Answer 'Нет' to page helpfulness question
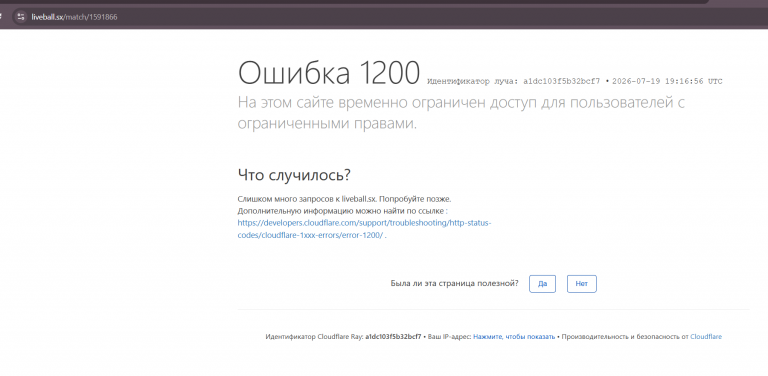 (x=582, y=284)
